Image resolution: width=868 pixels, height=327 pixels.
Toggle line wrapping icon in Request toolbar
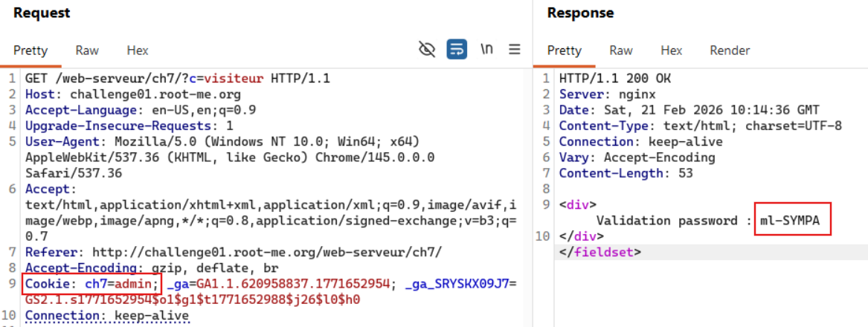coord(457,50)
